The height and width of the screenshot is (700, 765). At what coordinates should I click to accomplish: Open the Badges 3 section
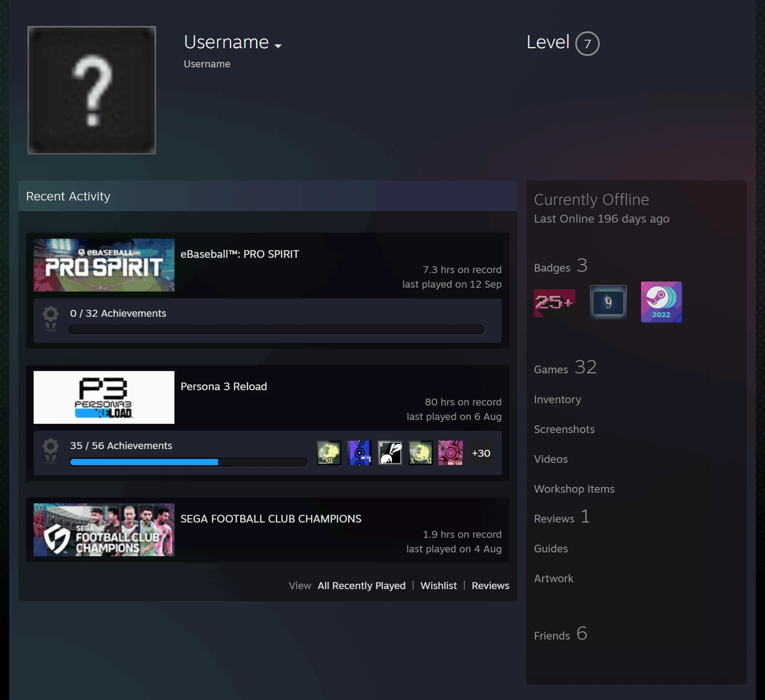tap(561, 266)
